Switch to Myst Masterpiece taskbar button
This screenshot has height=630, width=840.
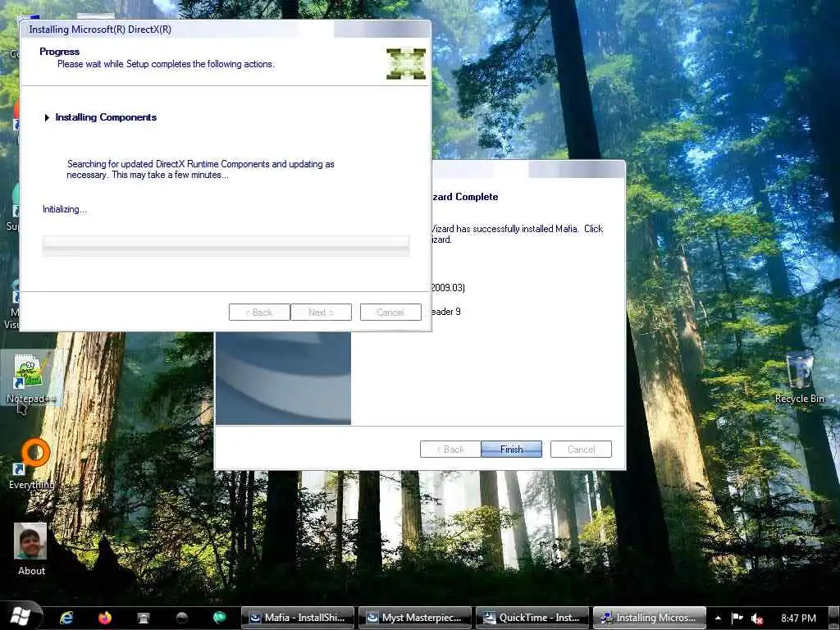[x=414, y=618]
